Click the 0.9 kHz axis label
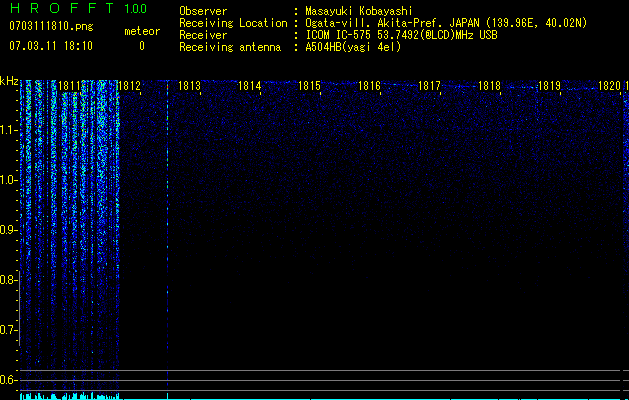 tap(8, 230)
